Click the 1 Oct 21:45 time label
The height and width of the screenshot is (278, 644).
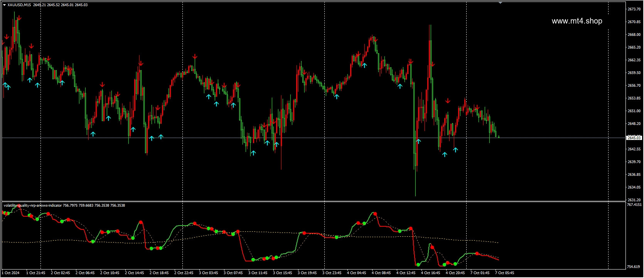(35, 273)
